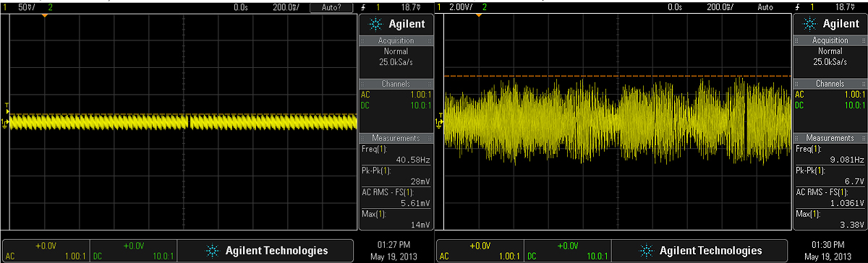The height and width of the screenshot is (263, 868).
Task: Click 0.0s delay value on right scope
Action: (675, 7)
